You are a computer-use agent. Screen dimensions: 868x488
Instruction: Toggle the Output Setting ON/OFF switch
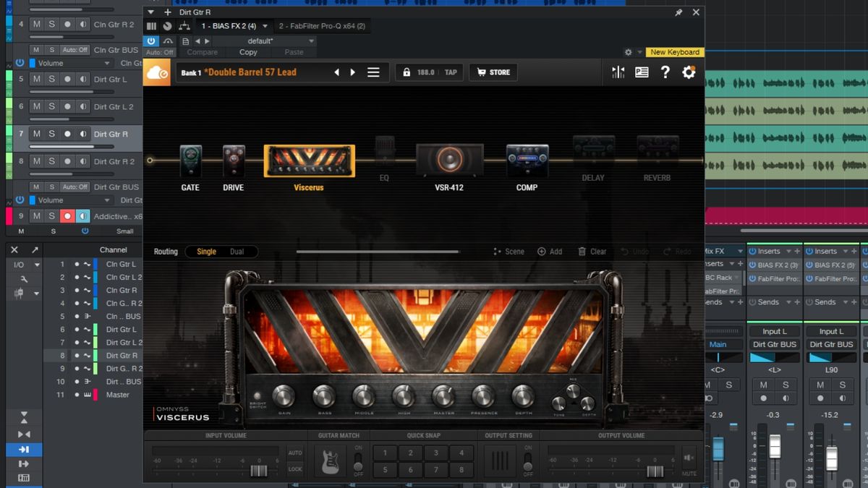527,461
